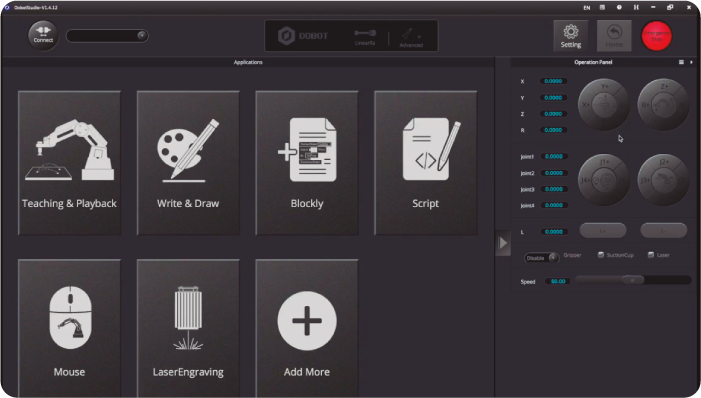
Task: Click the L position value field
Action: coord(554,232)
